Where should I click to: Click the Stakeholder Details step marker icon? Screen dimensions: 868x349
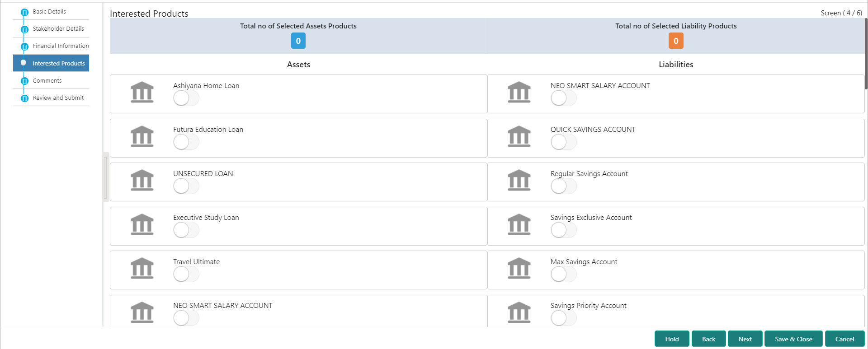point(24,29)
